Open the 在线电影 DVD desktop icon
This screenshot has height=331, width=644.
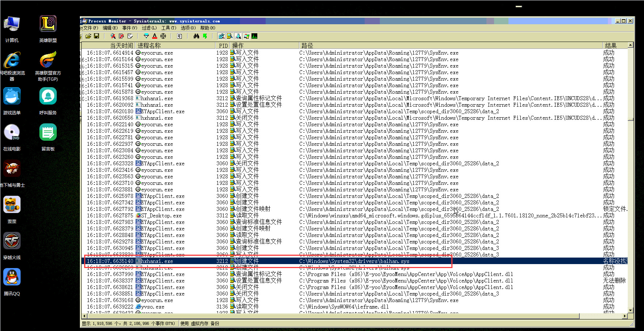pyautogui.click(x=12, y=138)
